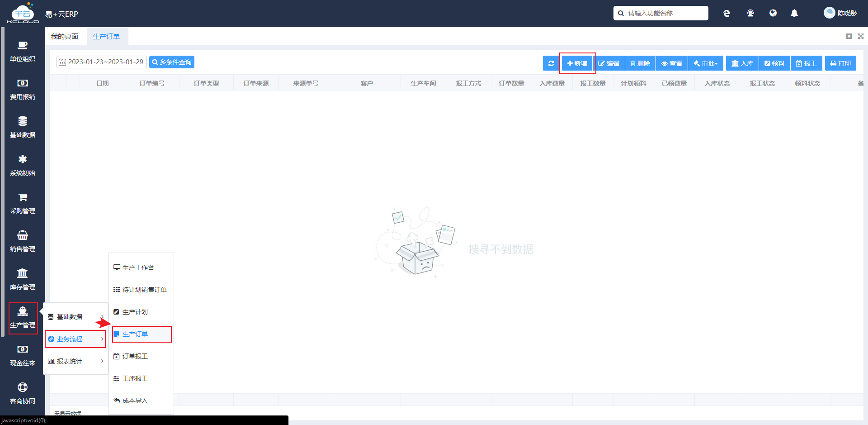Click the 多条件查询 button
Image resolution: width=868 pixels, height=425 pixels.
coord(172,62)
